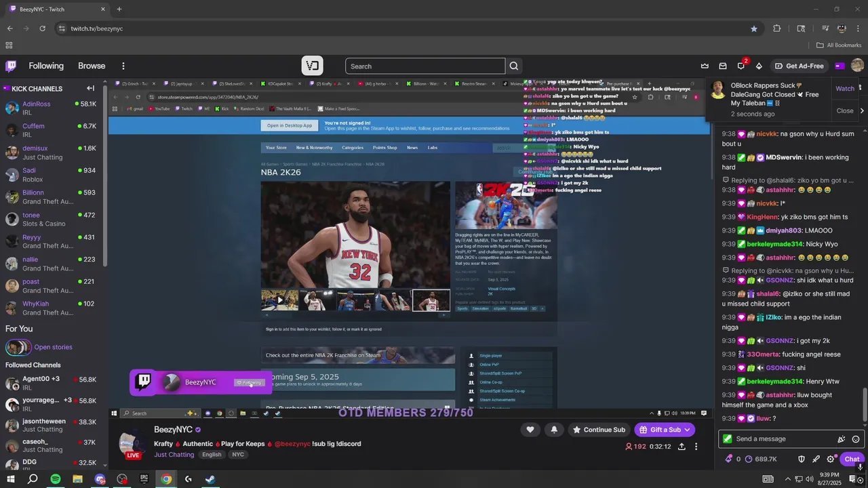The image size is (868, 488).
Task: Open the Just Chatting category link
Action: coord(174,455)
